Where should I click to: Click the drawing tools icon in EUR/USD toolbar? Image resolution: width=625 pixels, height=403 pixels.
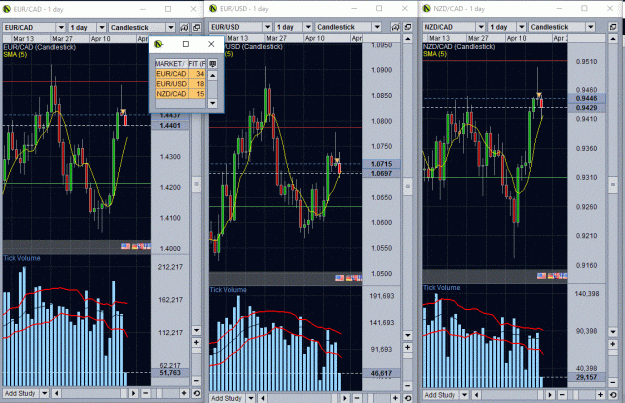point(395,27)
